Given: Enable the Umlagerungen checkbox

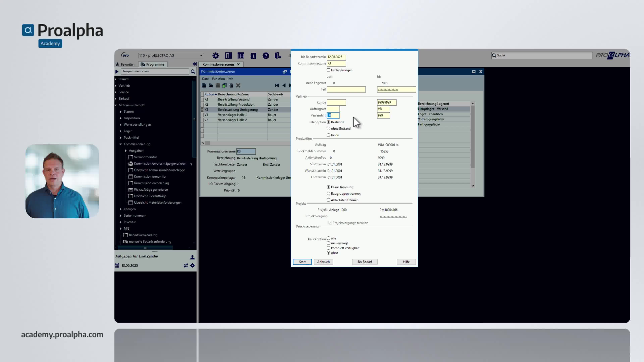Looking at the screenshot, I should click(329, 70).
